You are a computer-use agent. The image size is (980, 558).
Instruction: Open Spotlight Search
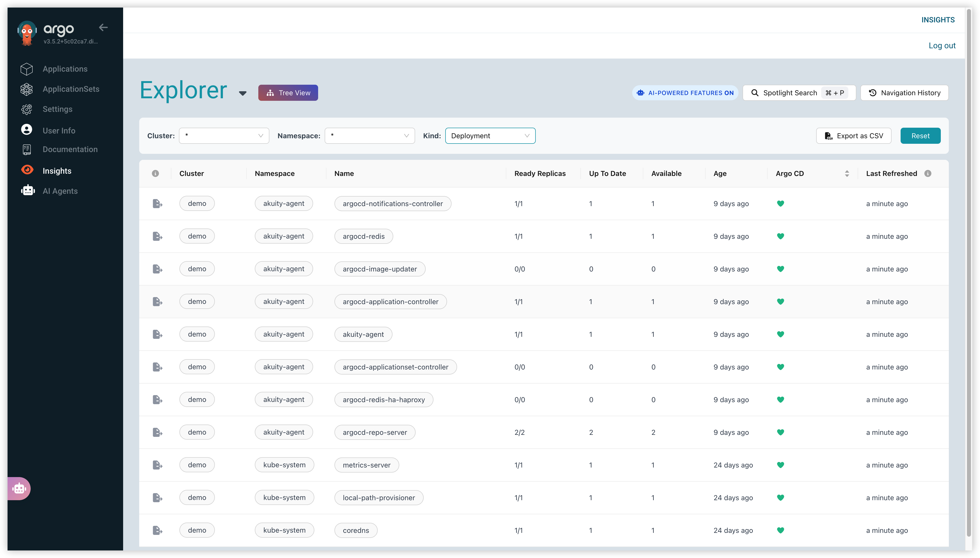click(799, 93)
